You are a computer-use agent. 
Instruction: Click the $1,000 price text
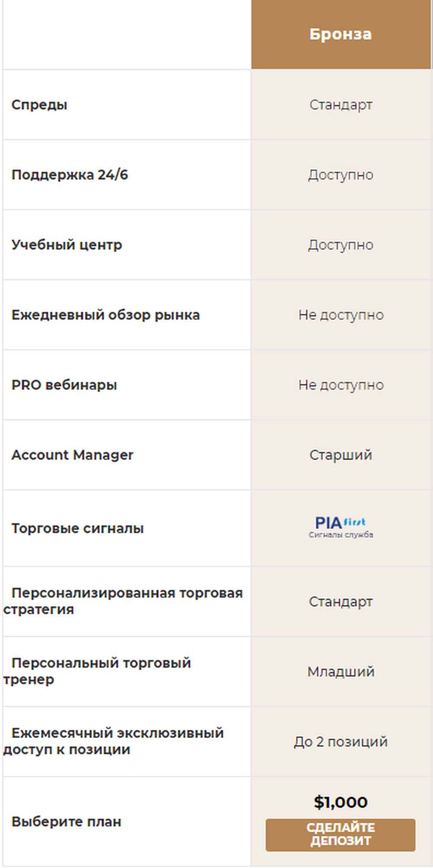[x=341, y=802]
